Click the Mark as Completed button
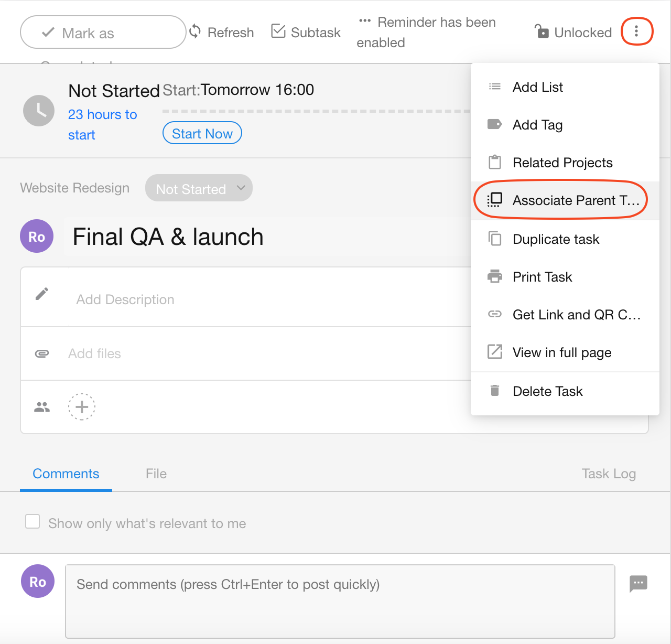Screen dimensions: 671x644 (103, 33)
